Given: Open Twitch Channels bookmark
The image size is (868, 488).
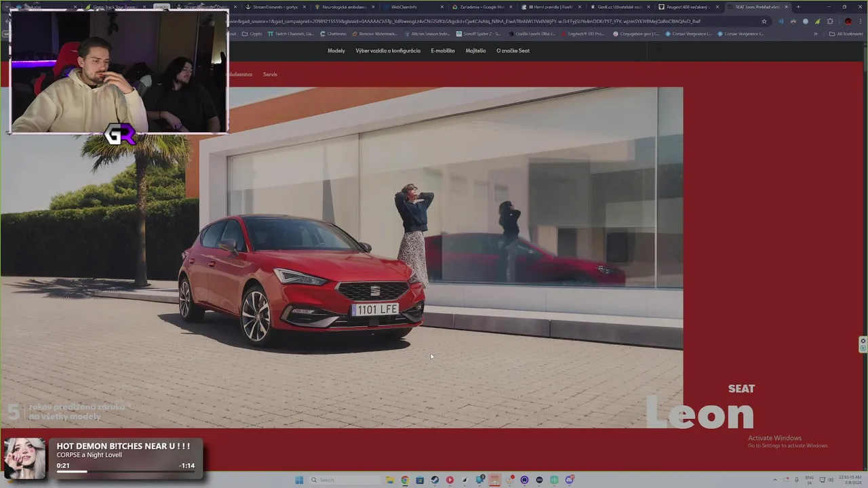Looking at the screenshot, I should coord(290,34).
